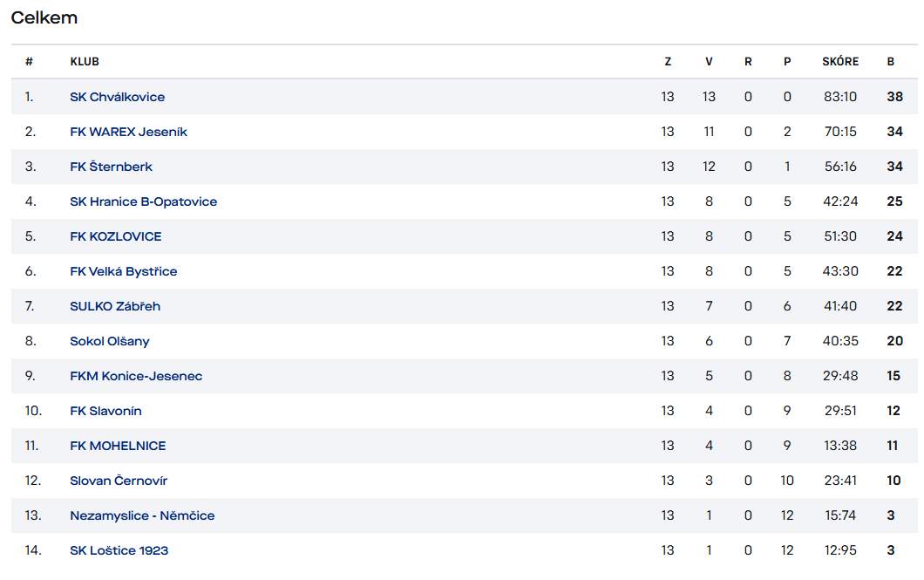
Task: Select SK Hranice B-Opatovice link
Action: point(143,201)
